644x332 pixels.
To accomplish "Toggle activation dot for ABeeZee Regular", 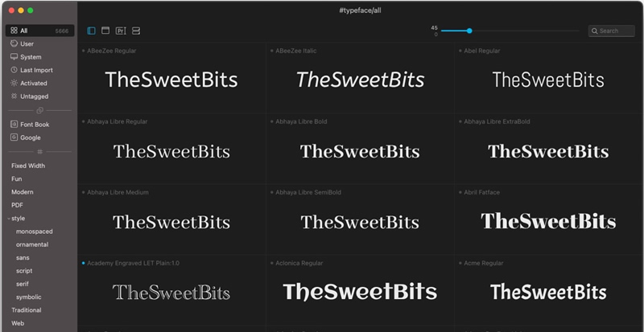I will [x=84, y=51].
